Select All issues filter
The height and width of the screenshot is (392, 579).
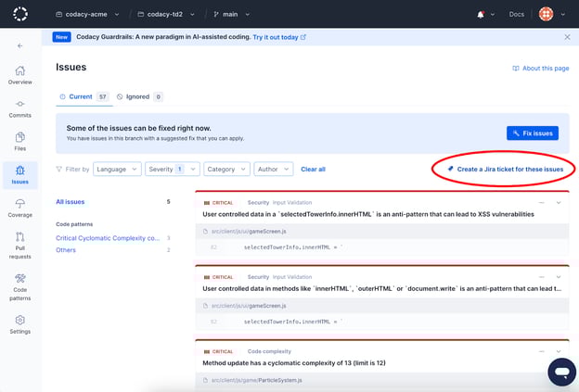71,202
